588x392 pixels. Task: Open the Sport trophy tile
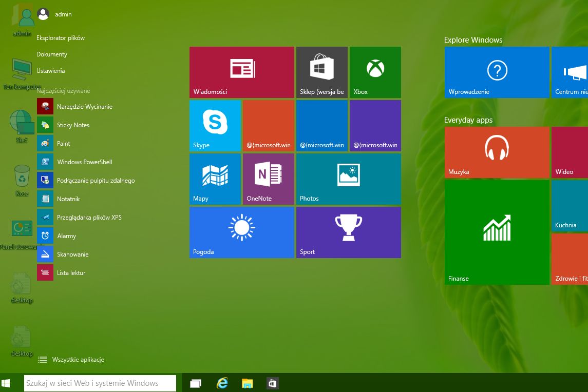[x=348, y=232]
